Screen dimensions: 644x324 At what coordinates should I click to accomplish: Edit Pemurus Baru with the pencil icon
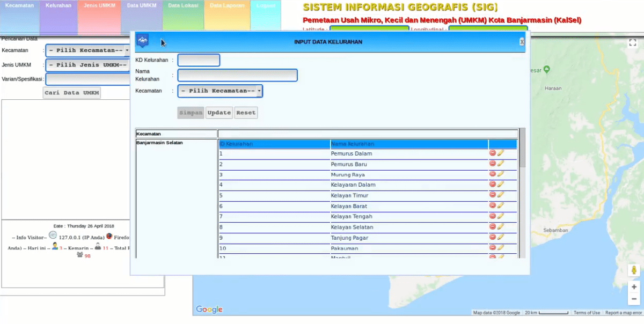pyautogui.click(x=500, y=164)
